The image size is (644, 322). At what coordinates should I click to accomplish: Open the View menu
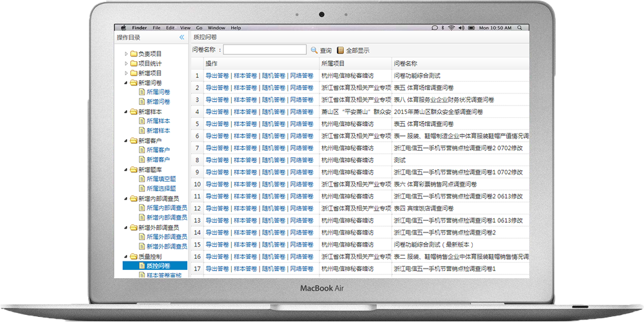tap(185, 28)
